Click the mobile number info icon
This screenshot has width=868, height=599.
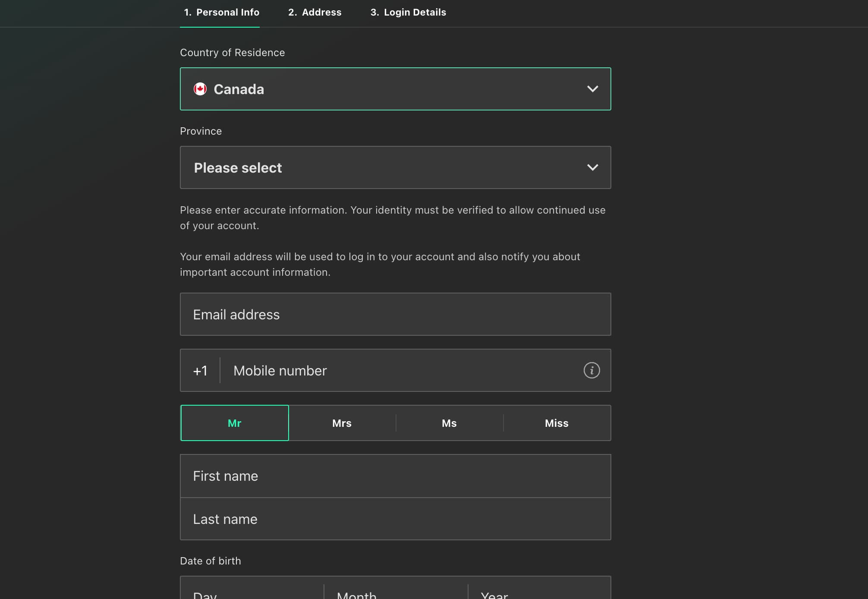pos(591,370)
